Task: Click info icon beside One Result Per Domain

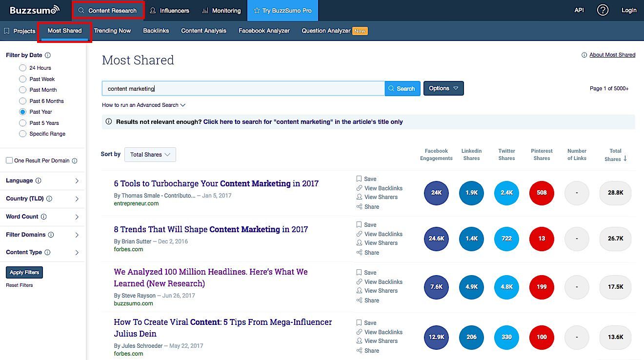Action: (75, 160)
